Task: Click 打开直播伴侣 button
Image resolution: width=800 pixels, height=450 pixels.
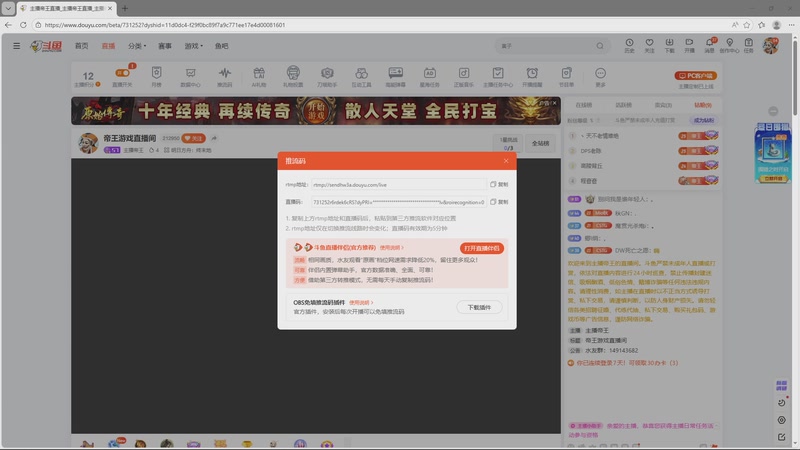Action: tap(482, 248)
